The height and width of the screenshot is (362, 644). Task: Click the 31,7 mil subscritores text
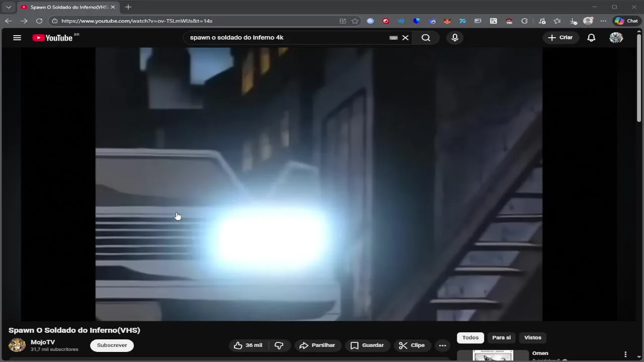click(54, 349)
